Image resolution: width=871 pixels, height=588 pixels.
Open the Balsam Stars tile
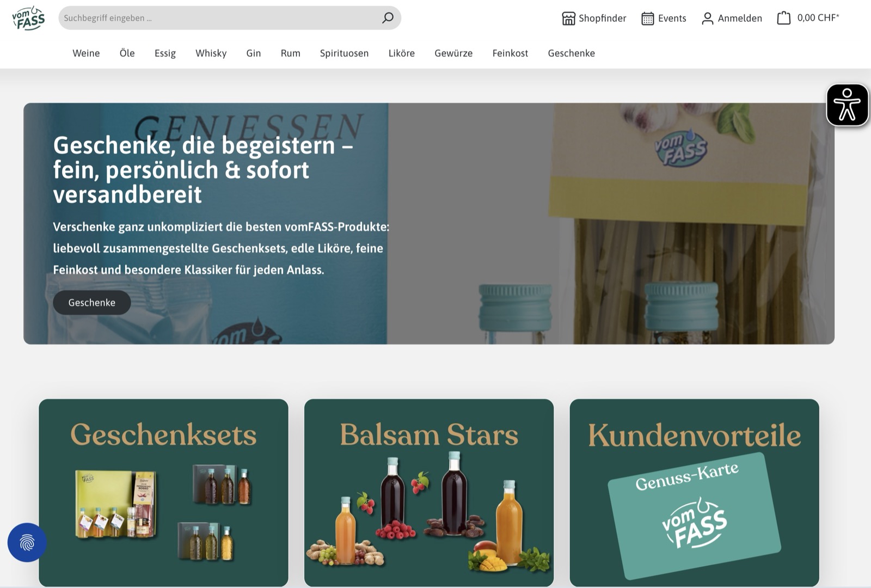click(x=429, y=493)
